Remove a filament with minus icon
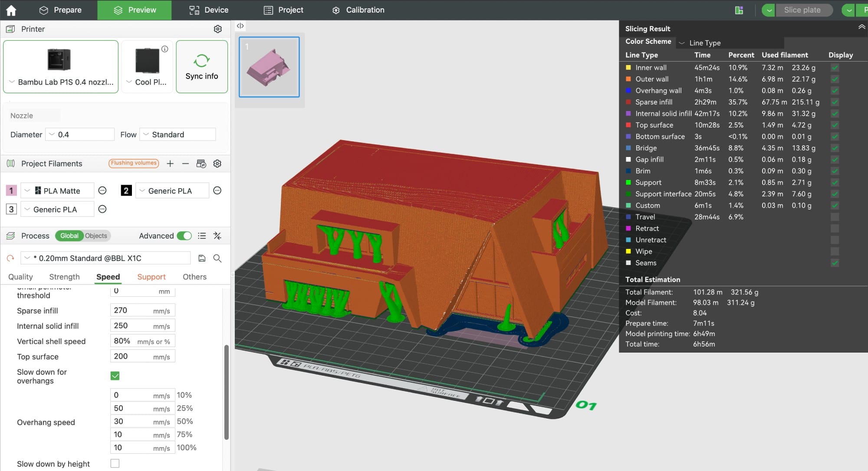Screen dimensions: 868x471 coord(185,164)
